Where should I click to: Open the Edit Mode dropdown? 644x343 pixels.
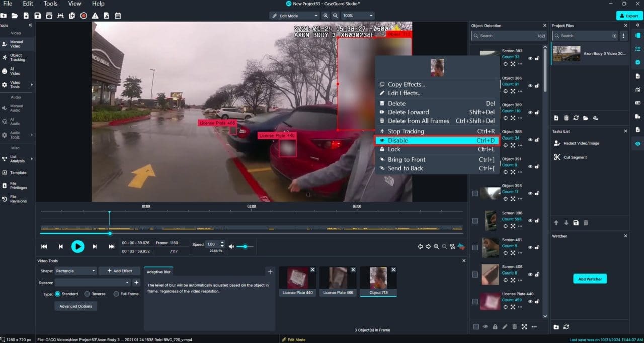pyautogui.click(x=294, y=16)
